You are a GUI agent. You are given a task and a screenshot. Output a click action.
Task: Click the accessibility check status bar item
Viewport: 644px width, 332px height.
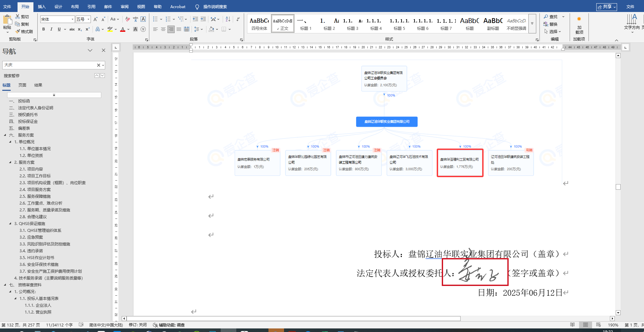pos(169,325)
